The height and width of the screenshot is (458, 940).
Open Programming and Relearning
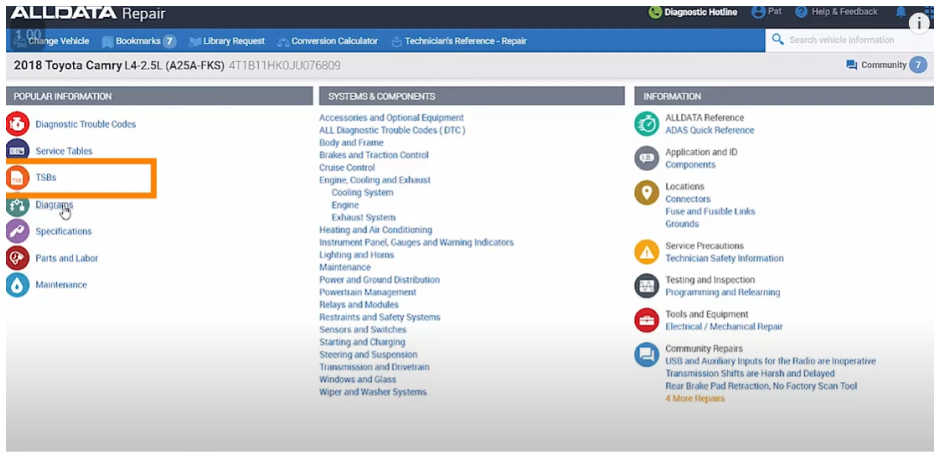pyautogui.click(x=723, y=293)
